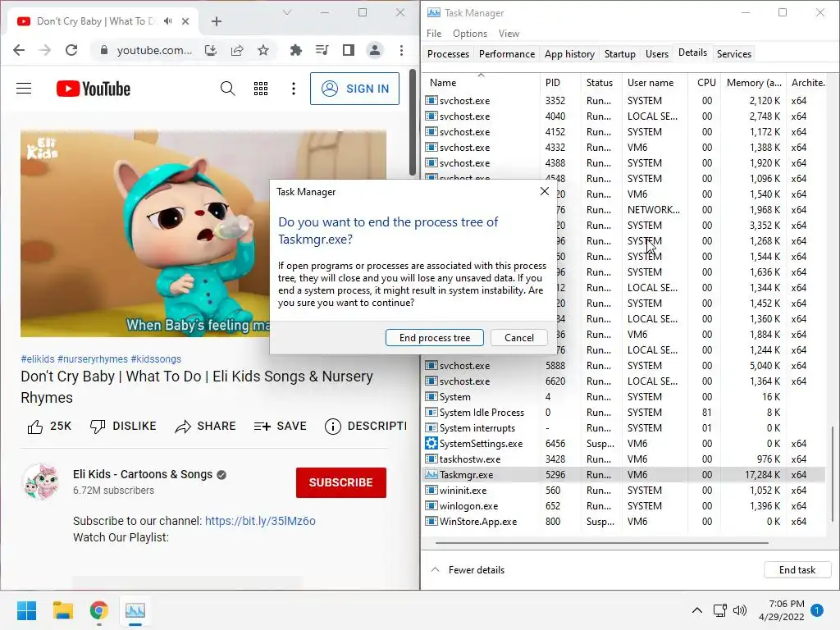
Task: Open Chrome media control icon
Action: click(x=322, y=50)
